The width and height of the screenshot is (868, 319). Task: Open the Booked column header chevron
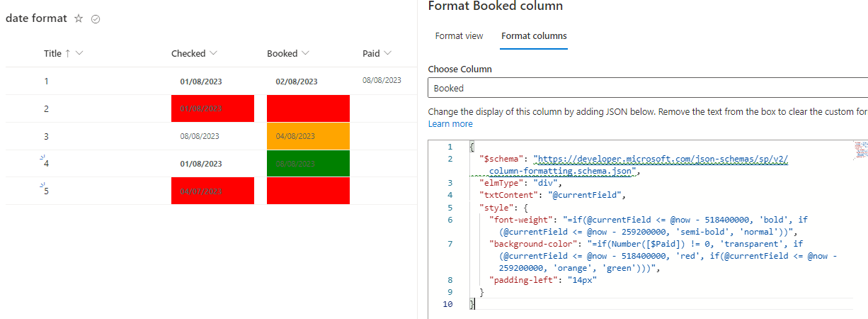(x=305, y=53)
